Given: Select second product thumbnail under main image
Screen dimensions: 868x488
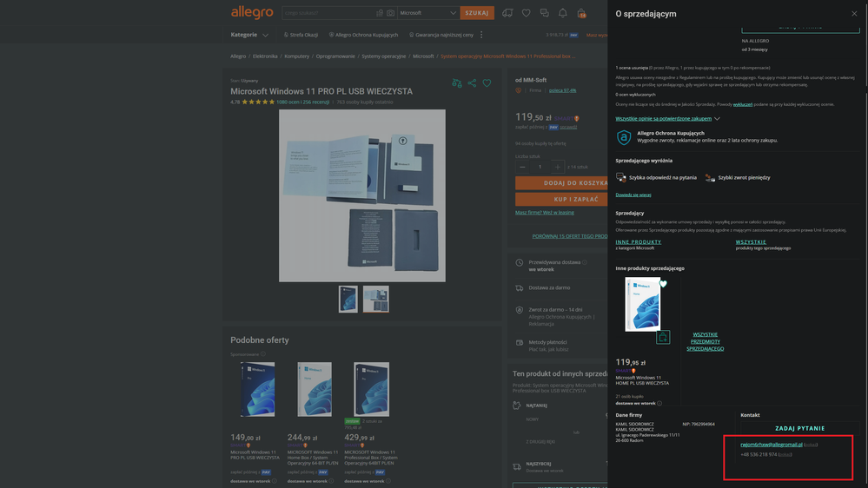Looking at the screenshot, I should (376, 299).
